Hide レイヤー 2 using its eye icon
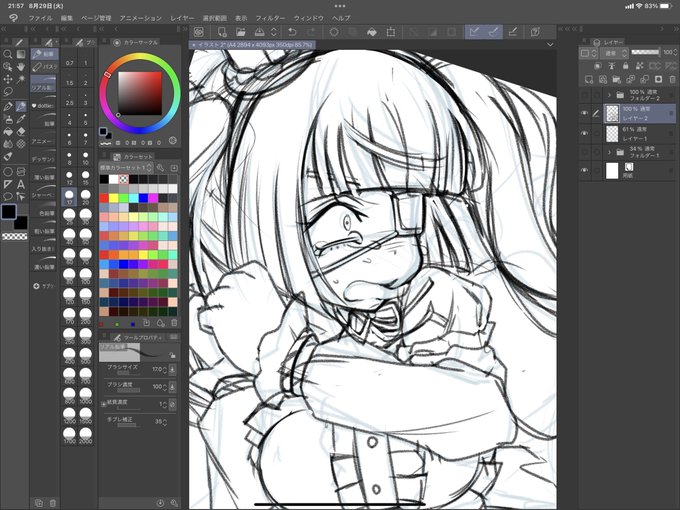 coord(584,113)
